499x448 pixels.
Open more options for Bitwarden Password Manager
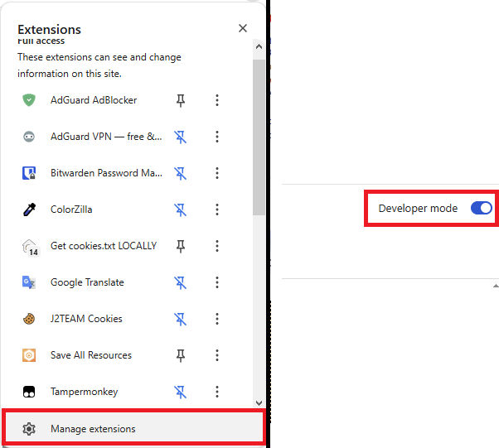click(217, 173)
